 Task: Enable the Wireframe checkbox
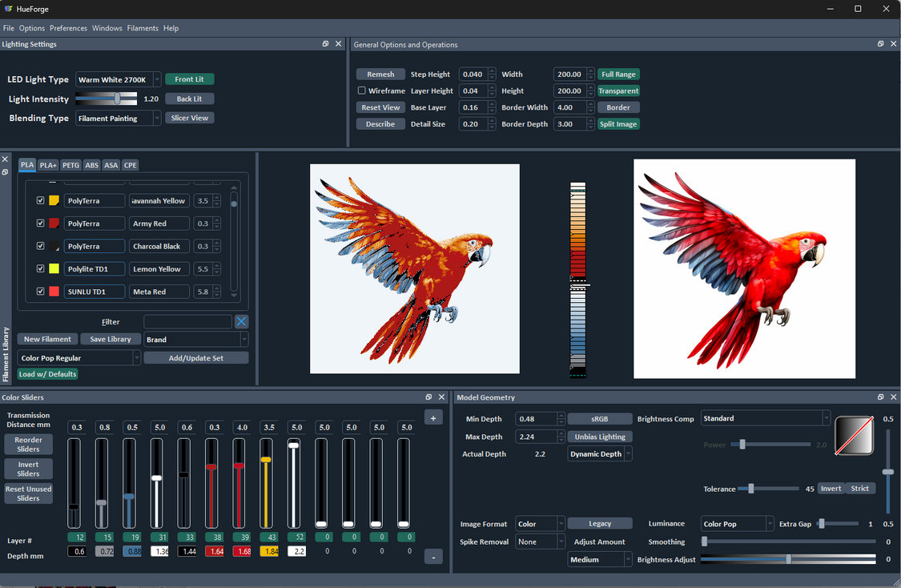361,91
